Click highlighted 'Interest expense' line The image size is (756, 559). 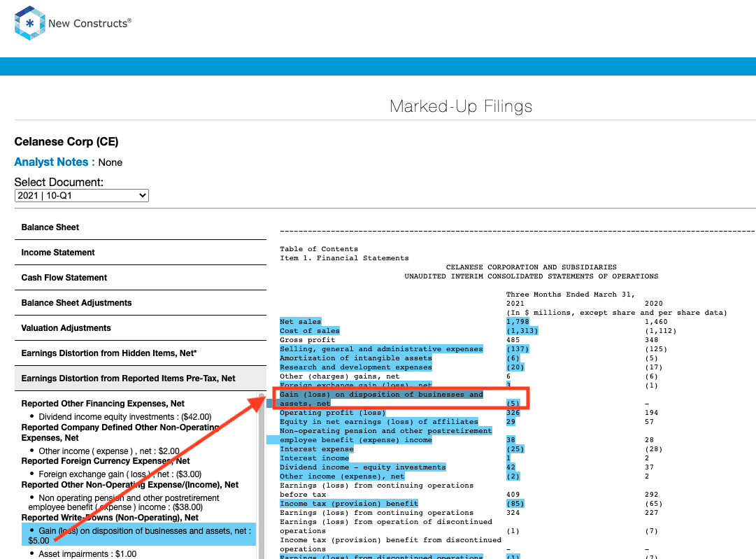tap(317, 449)
